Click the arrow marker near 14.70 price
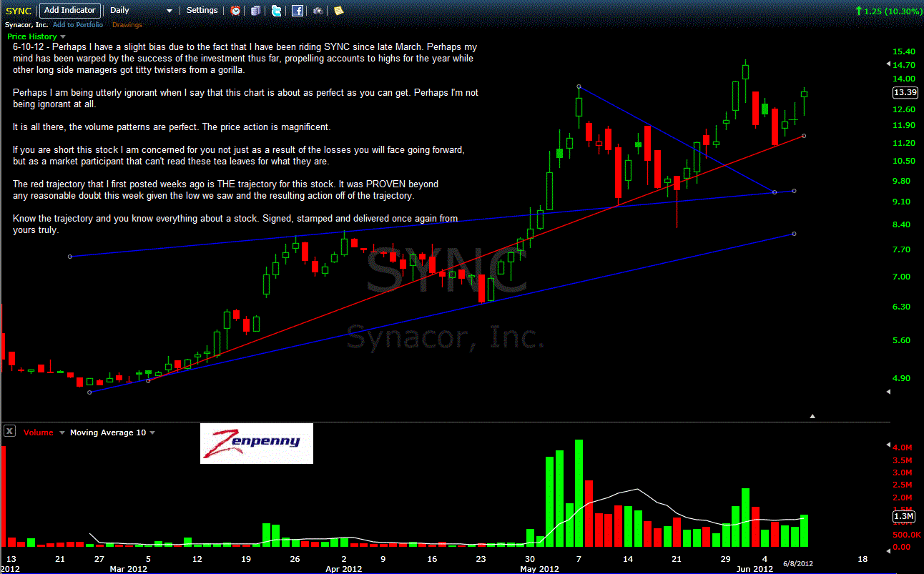Viewport: 924px width, 574px height. 890,65
